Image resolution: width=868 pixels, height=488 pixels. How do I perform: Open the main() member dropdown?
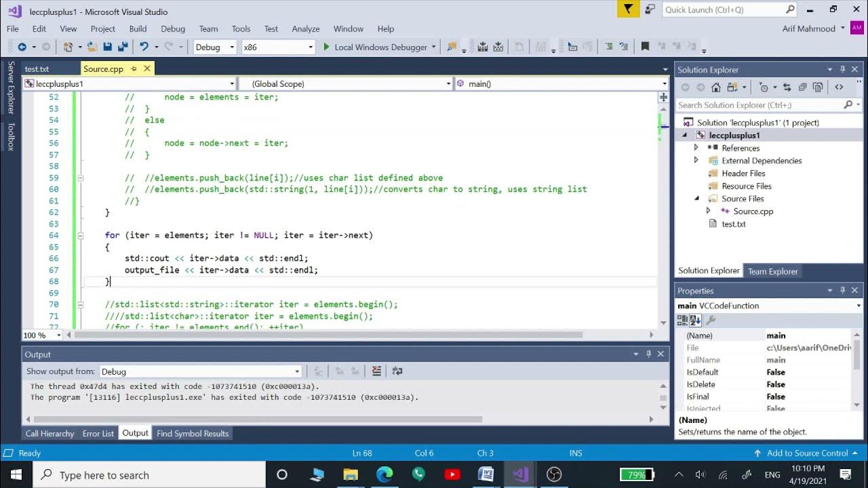[x=561, y=83]
